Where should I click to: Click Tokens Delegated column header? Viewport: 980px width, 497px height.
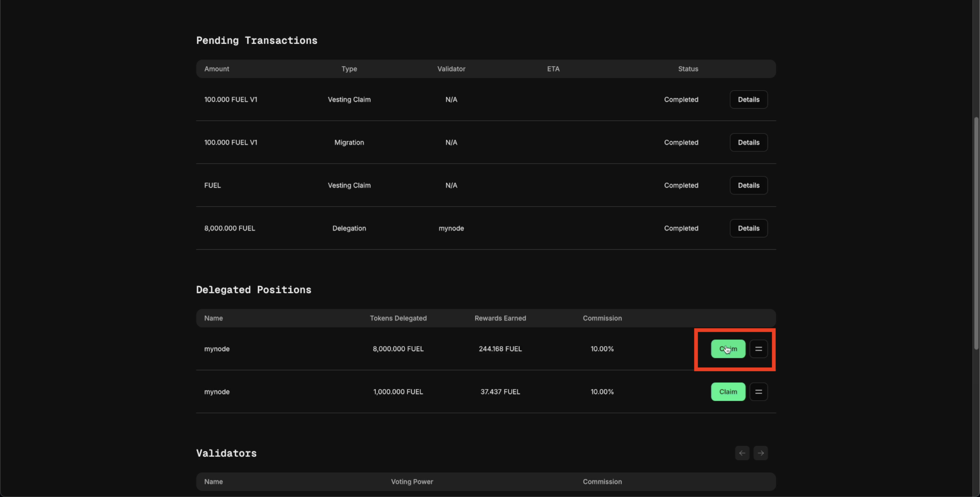tap(398, 318)
